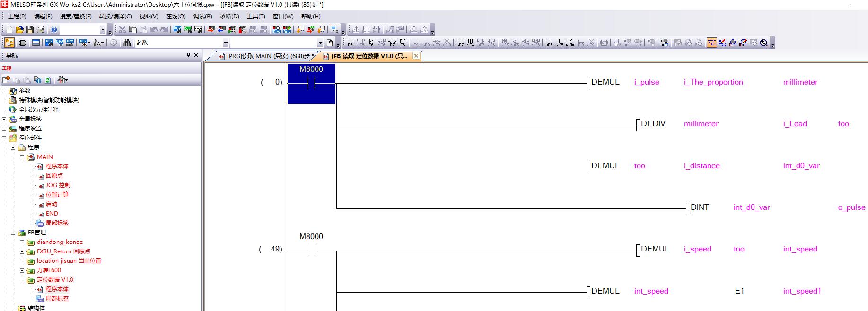This screenshot has width=868, height=311.
Task: Open the 参数 dropdown in toolbar
Action: [226, 43]
